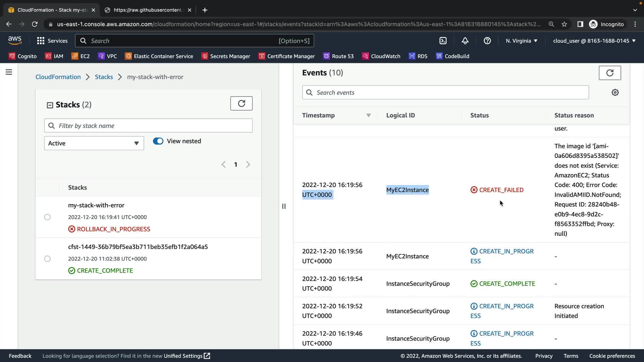This screenshot has height=362, width=644.
Task: Open the Active status filter dropdown
Action: tap(94, 143)
